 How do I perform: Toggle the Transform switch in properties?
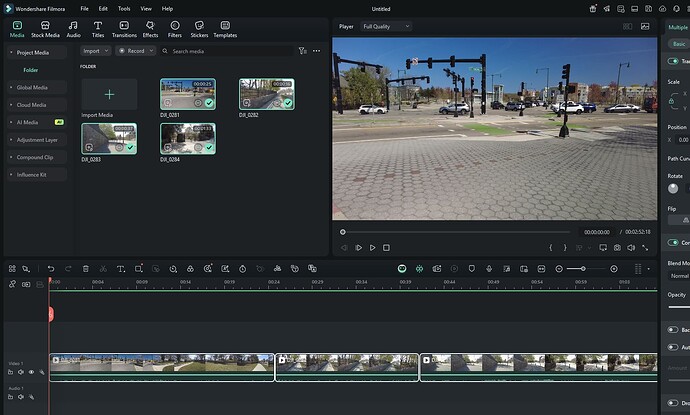click(x=672, y=61)
